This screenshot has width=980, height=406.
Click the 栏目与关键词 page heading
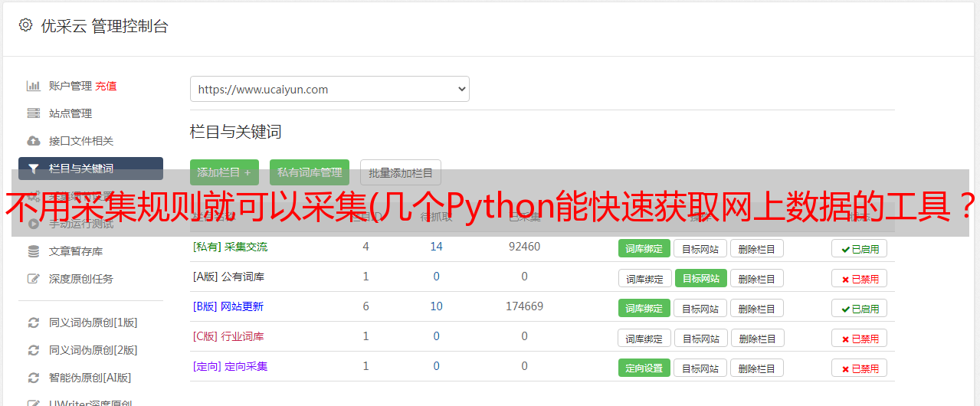235,132
